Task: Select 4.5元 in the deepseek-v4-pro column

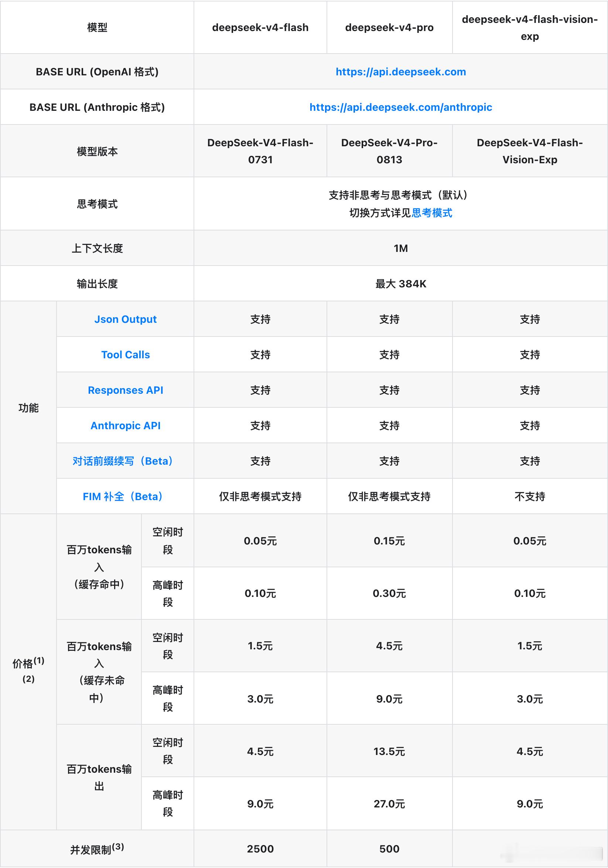Action: (389, 646)
